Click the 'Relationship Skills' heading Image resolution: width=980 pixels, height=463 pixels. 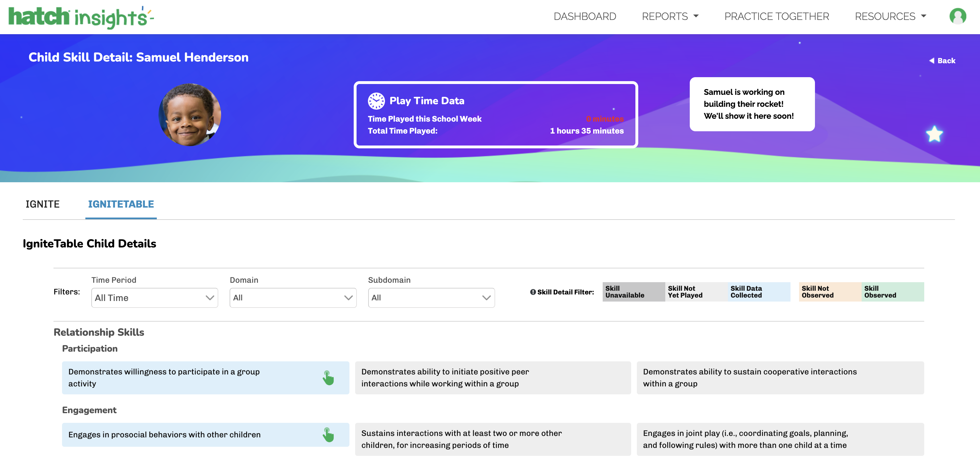click(99, 332)
